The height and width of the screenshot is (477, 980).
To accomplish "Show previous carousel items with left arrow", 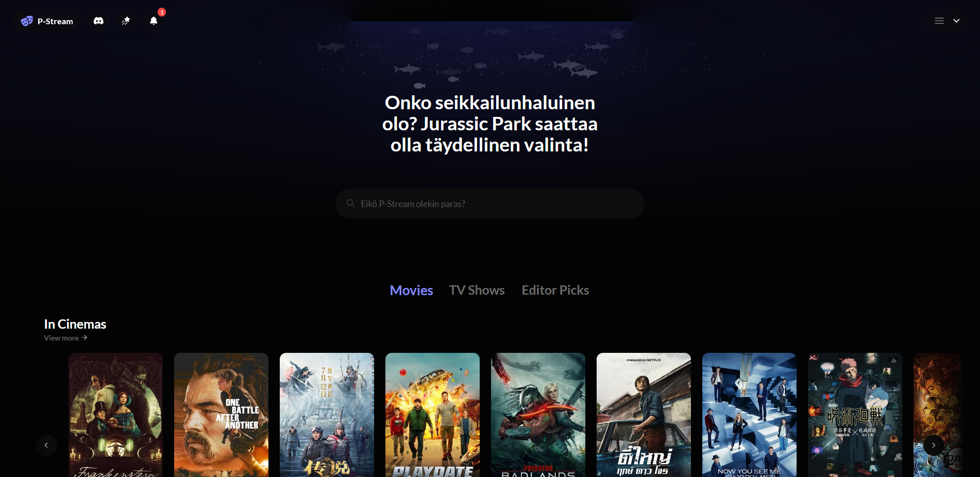I will (x=46, y=446).
